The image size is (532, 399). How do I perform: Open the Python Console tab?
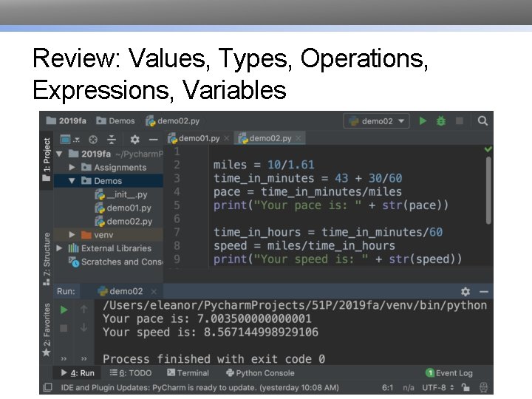pyautogui.click(x=260, y=373)
